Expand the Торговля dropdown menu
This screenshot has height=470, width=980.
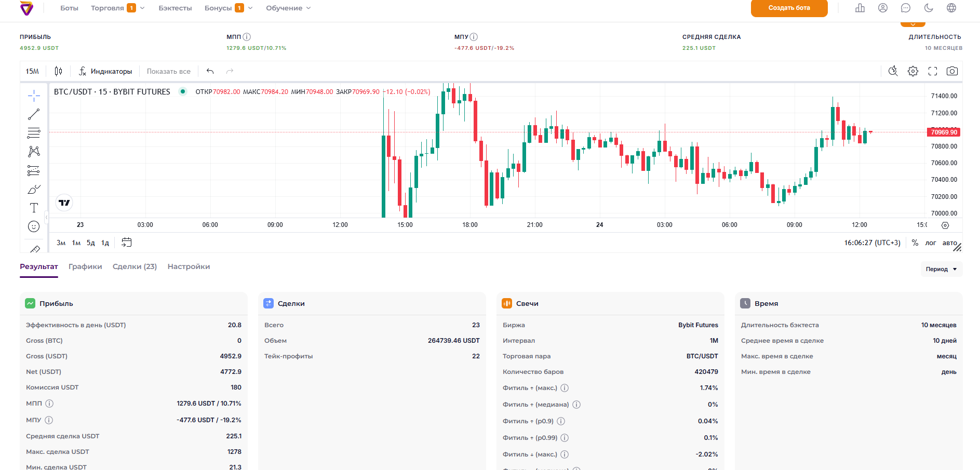(x=117, y=8)
